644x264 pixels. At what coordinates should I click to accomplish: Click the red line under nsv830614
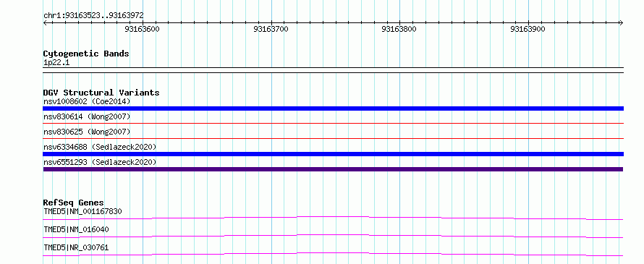click(333, 123)
